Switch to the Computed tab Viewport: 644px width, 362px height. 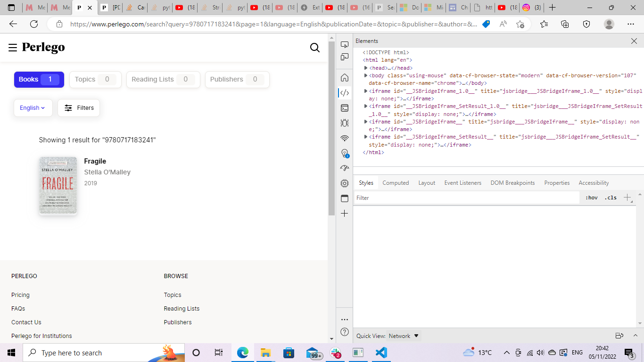[x=396, y=183]
